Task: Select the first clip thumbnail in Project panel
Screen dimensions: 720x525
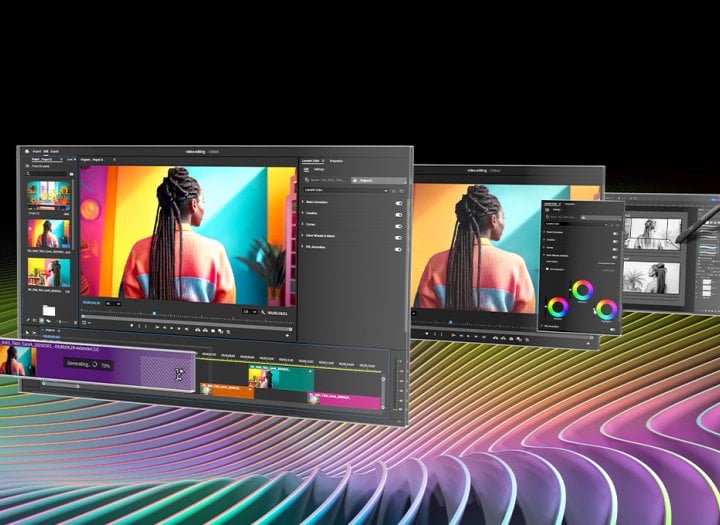Action: [x=49, y=195]
